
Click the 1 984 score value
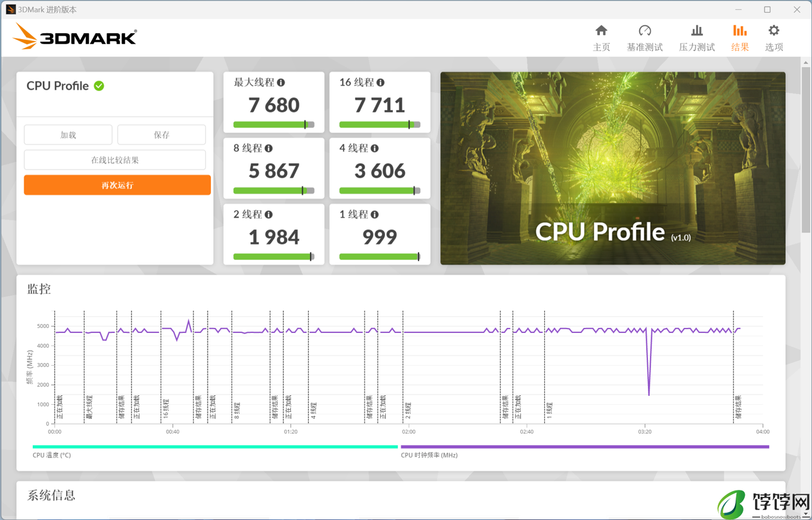(274, 237)
